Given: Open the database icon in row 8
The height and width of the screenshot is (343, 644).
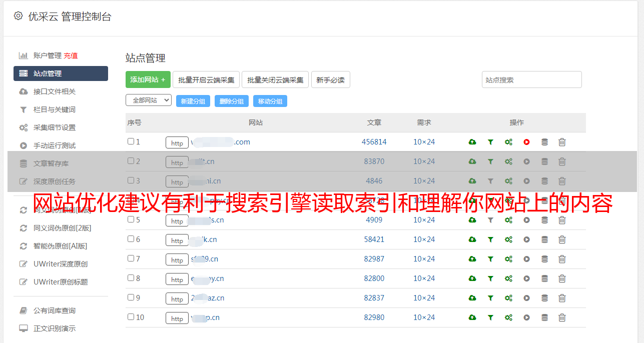Looking at the screenshot, I should (544, 278).
